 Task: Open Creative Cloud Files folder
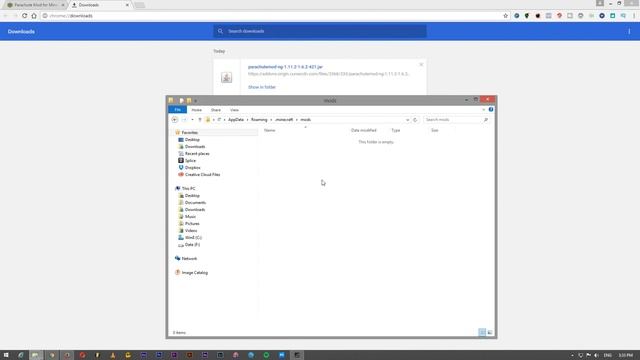(202, 174)
